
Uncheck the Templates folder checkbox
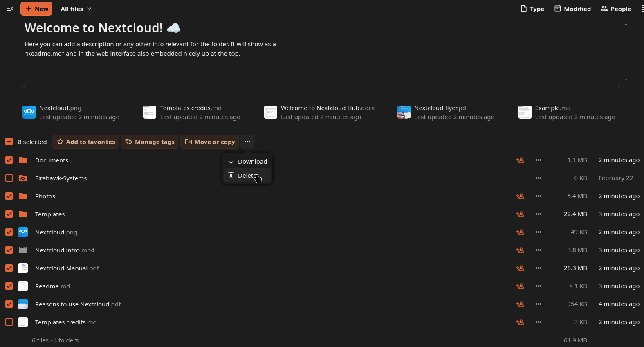(x=9, y=214)
